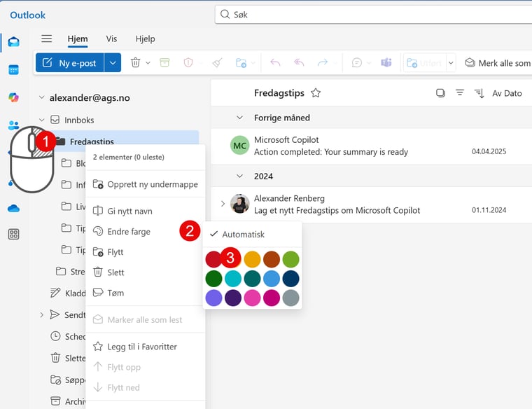Open Microsoft Copilot summary email
The width and height of the screenshot is (532, 409).
[x=371, y=146]
